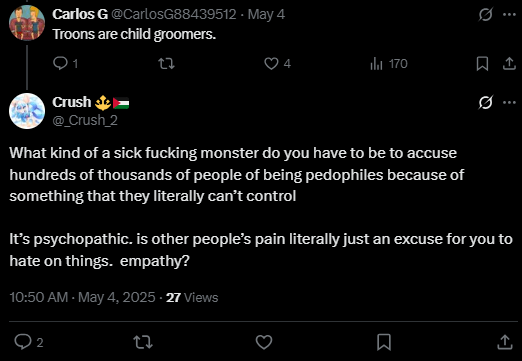Open Carlos G's profile avatar

pos(27,23)
